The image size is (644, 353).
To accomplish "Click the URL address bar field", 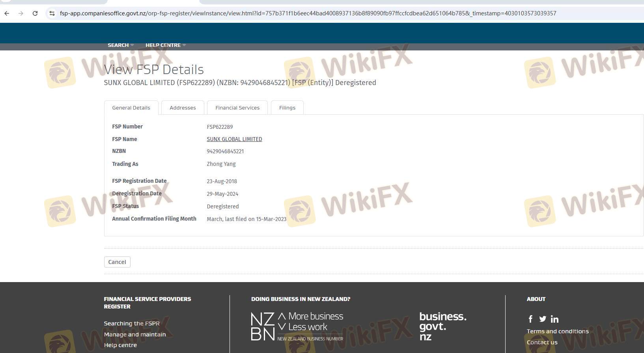I will point(308,13).
